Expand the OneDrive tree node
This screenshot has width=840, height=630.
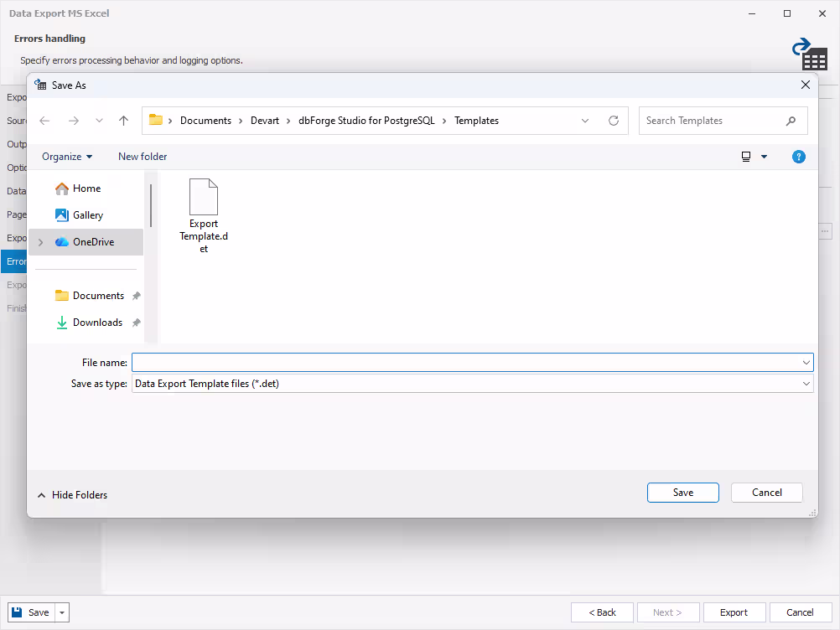point(41,242)
